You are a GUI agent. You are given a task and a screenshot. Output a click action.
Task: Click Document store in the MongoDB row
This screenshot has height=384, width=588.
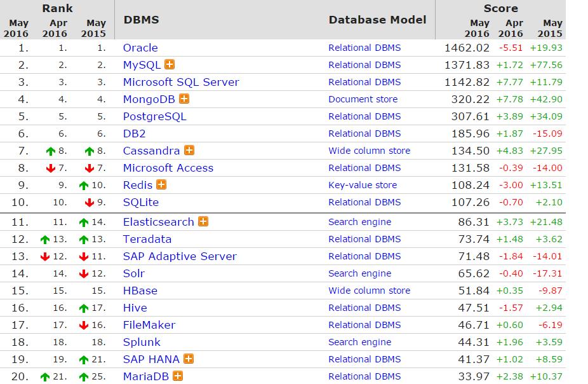(363, 99)
